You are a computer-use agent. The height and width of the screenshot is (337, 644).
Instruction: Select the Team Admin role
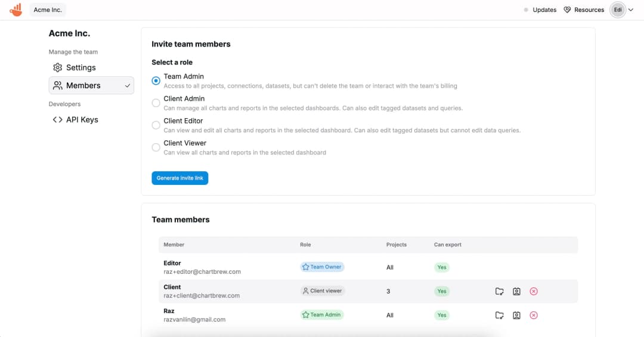coord(156,81)
